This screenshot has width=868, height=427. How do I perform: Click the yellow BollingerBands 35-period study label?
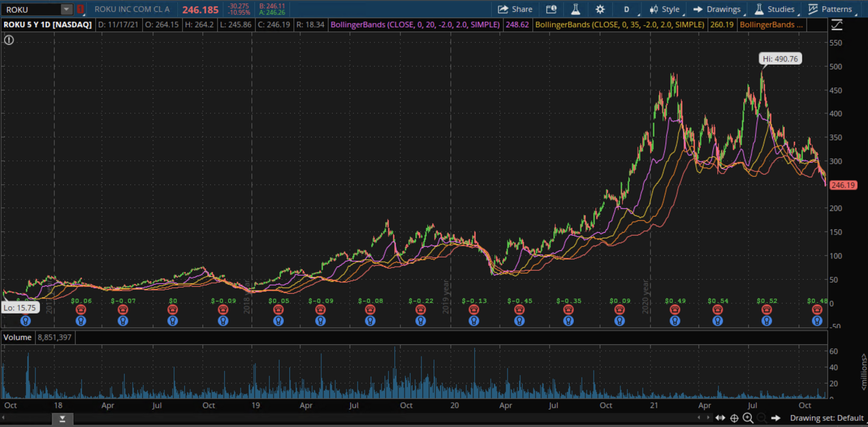pos(620,25)
